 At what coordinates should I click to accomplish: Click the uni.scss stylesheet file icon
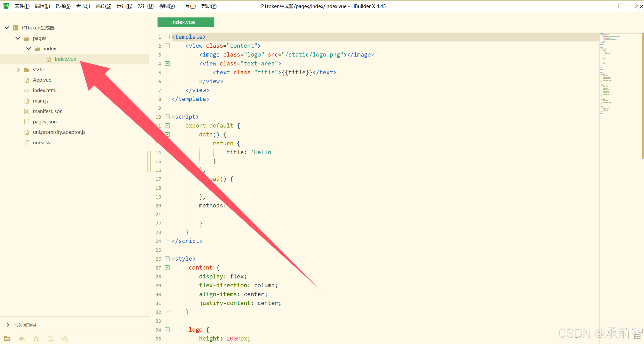pos(26,142)
